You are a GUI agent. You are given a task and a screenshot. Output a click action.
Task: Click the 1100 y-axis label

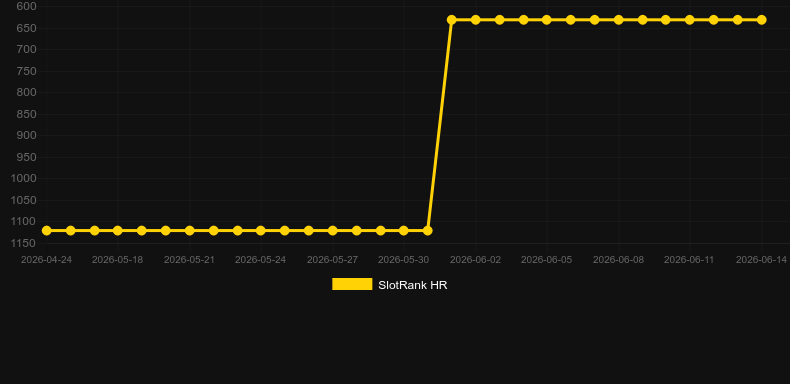(x=23, y=221)
